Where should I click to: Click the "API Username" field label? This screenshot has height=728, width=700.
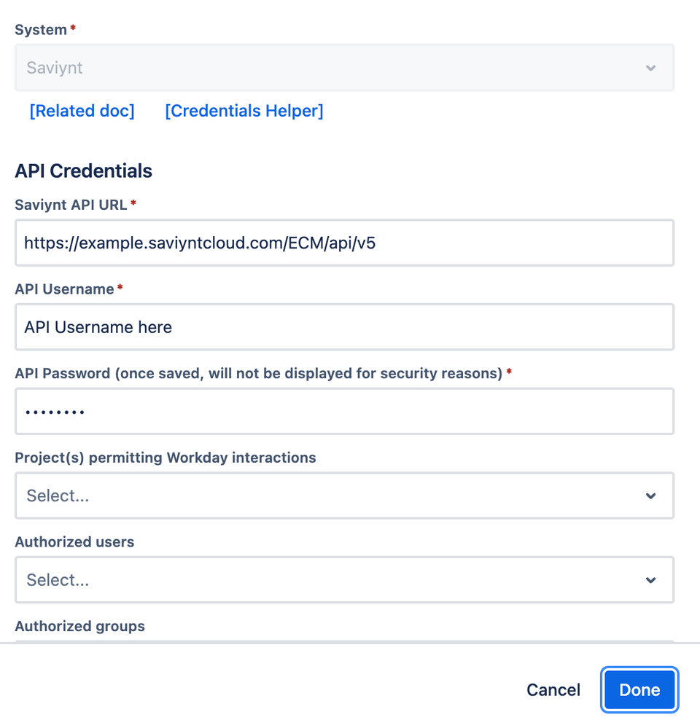click(64, 289)
